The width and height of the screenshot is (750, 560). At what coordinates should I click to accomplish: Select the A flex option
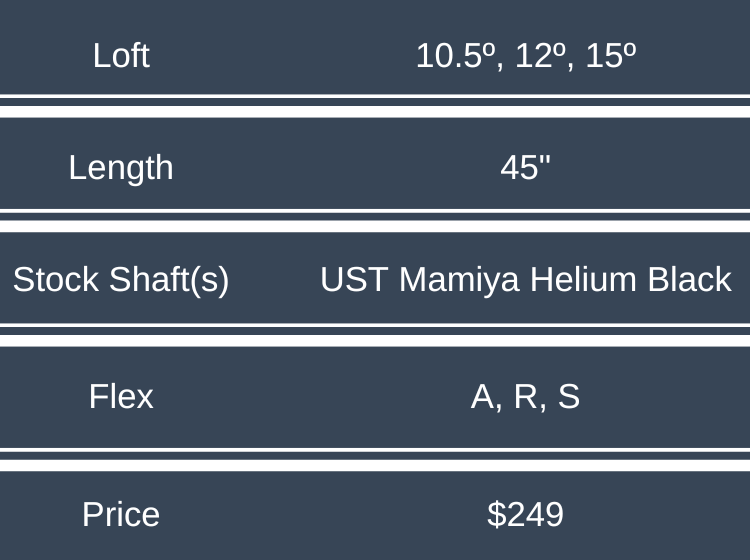tap(484, 398)
